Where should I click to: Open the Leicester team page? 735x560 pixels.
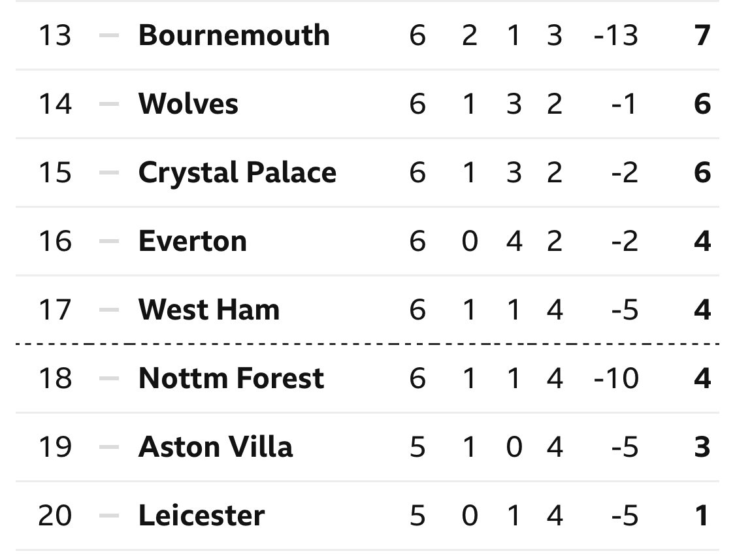click(202, 516)
